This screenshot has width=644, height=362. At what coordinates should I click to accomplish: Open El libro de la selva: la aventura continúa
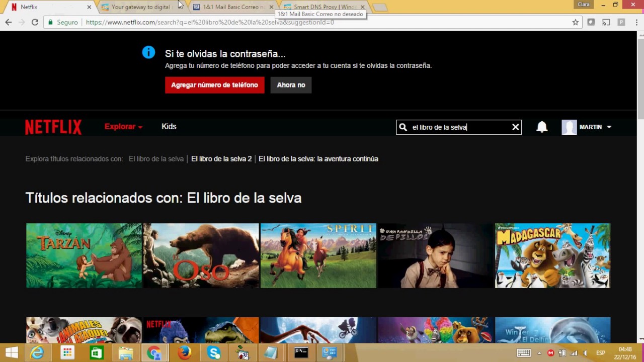point(318,159)
